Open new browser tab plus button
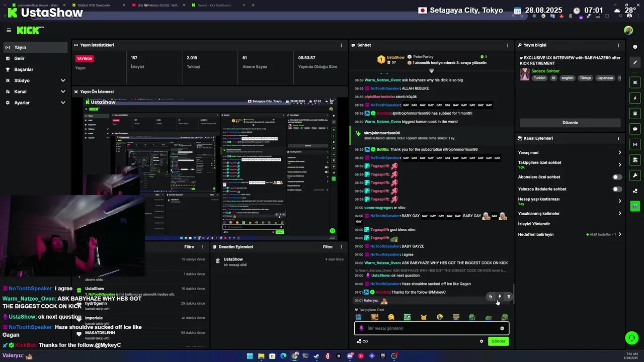Image resolution: width=644 pixels, height=362 pixels. click(x=253, y=5)
